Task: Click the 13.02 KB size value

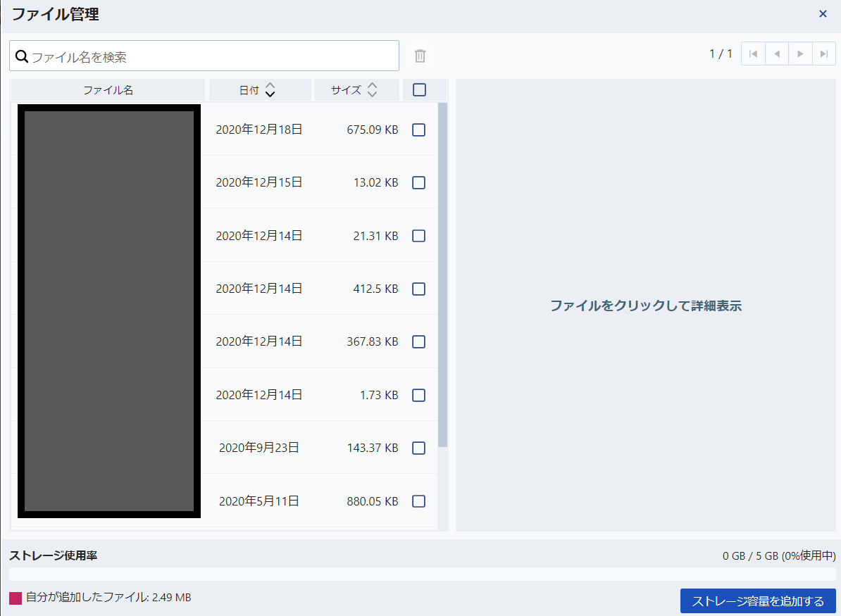Action: [x=375, y=182]
